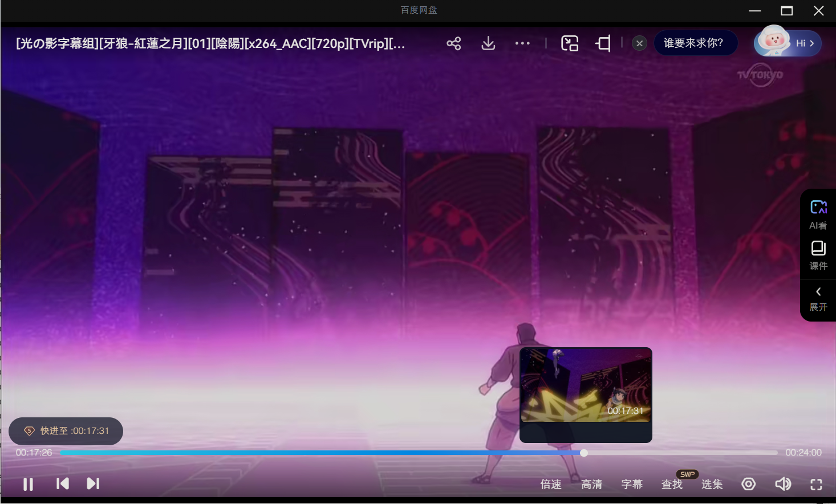Open the 倍速 playback speed menu
836x504 pixels.
click(550, 484)
